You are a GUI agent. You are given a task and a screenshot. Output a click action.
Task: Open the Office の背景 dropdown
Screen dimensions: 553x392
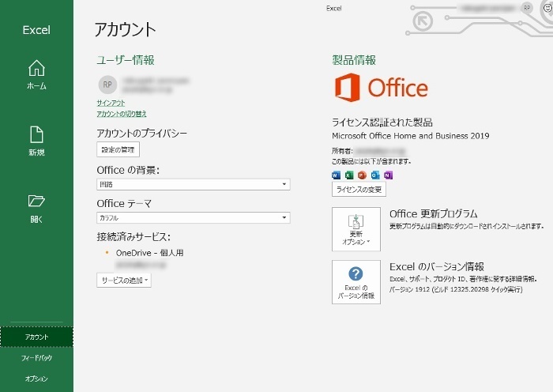pos(194,184)
